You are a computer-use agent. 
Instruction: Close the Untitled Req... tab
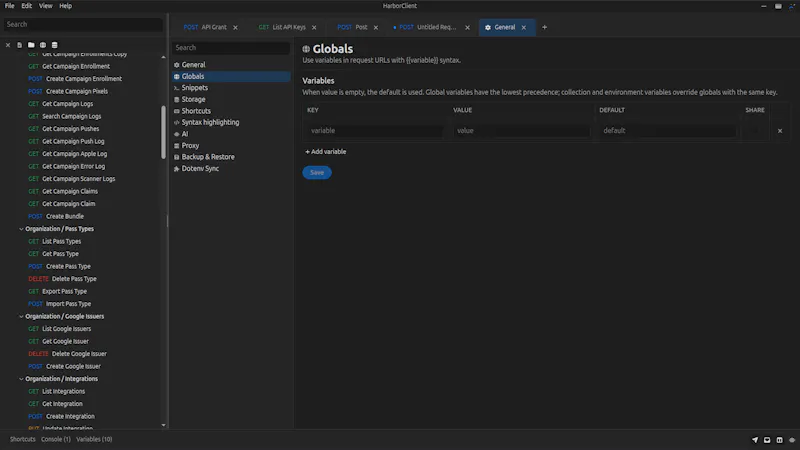(467, 28)
